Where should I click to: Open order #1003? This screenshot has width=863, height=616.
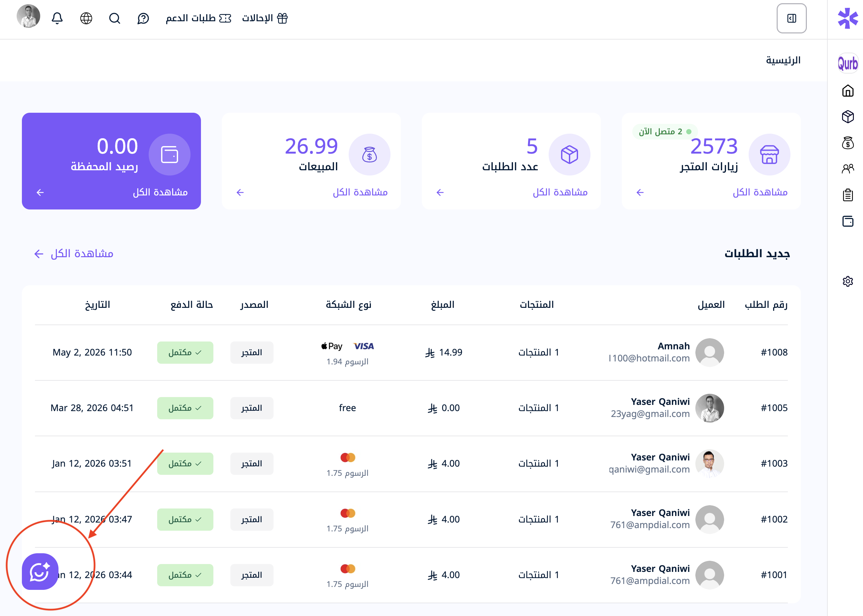(774, 463)
